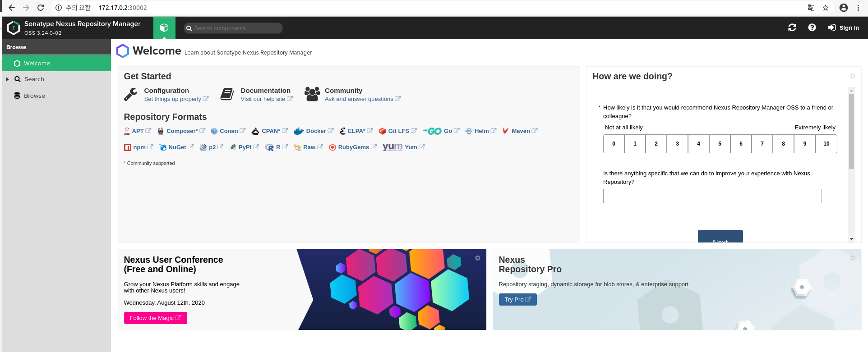This screenshot has height=352, width=868.
Task: Open the Conan format link
Action: tap(228, 131)
